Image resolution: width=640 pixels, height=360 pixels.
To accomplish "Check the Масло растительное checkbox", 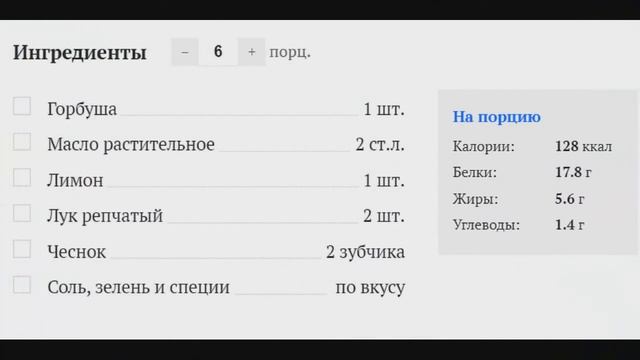I will click(22, 142).
